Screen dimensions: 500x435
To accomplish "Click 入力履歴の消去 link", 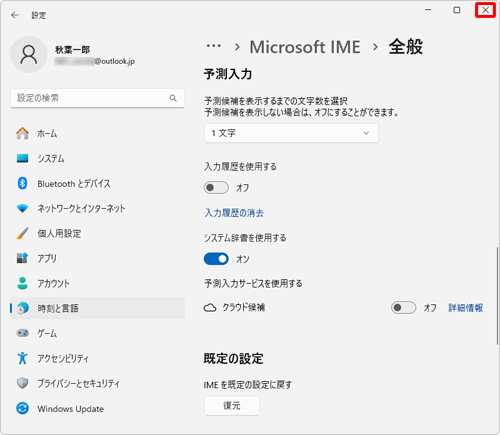I will [x=234, y=213].
